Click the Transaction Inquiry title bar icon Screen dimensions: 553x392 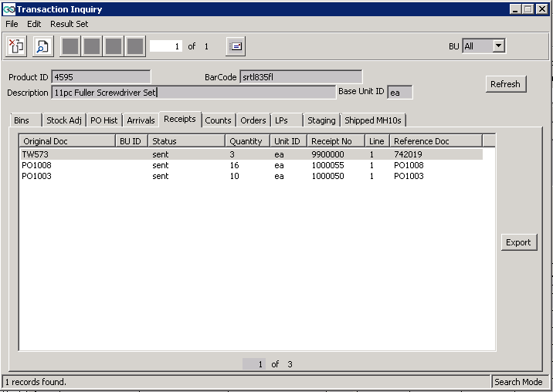pos(8,9)
